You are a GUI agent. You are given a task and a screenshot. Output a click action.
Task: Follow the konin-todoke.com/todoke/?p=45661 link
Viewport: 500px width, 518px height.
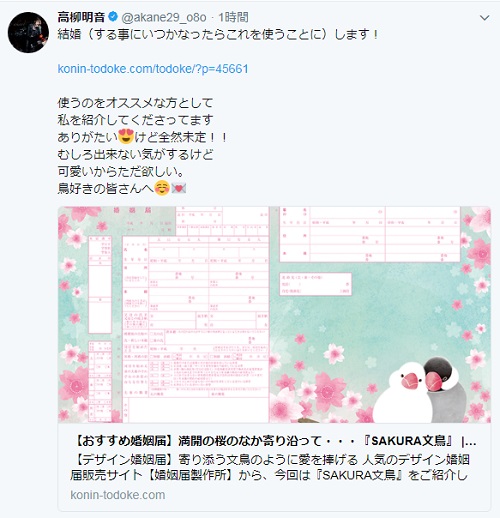(153, 69)
